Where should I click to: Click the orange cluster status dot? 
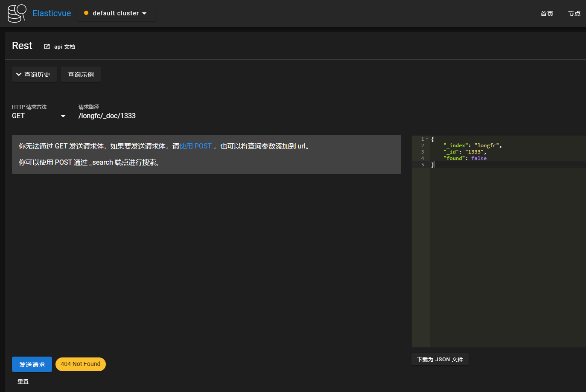(86, 13)
